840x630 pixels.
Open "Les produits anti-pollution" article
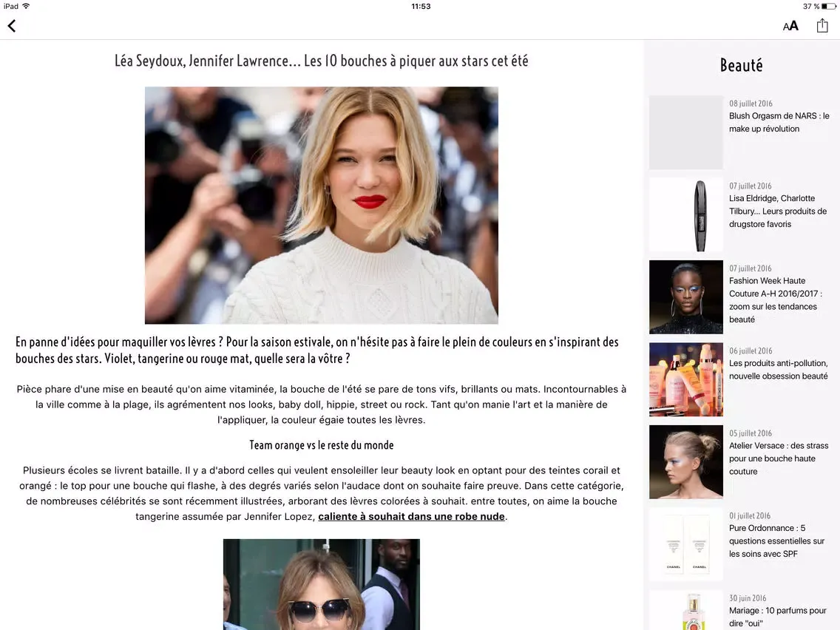point(779,370)
